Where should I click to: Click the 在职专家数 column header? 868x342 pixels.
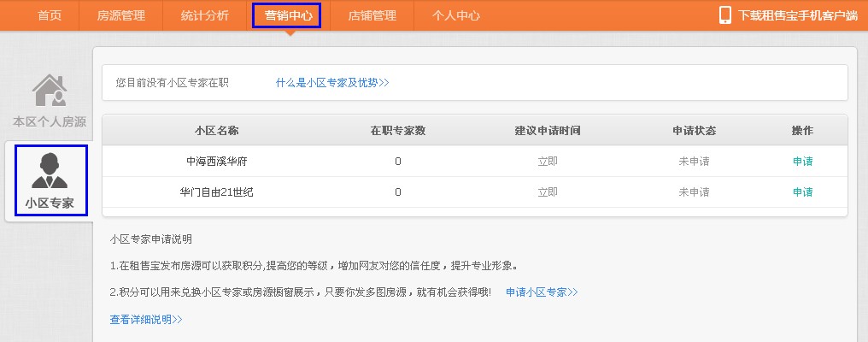click(x=397, y=131)
